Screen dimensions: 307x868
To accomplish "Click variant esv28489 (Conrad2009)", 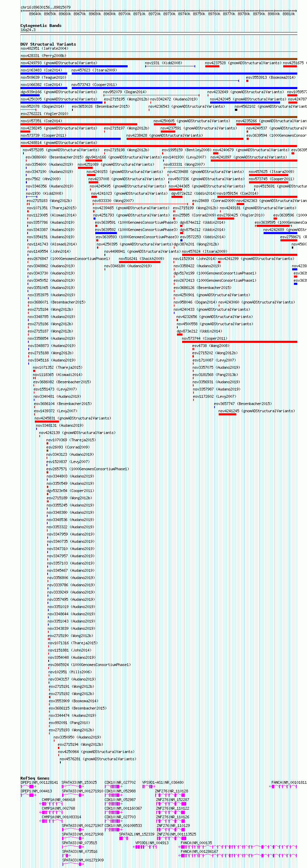I will coord(214,201).
